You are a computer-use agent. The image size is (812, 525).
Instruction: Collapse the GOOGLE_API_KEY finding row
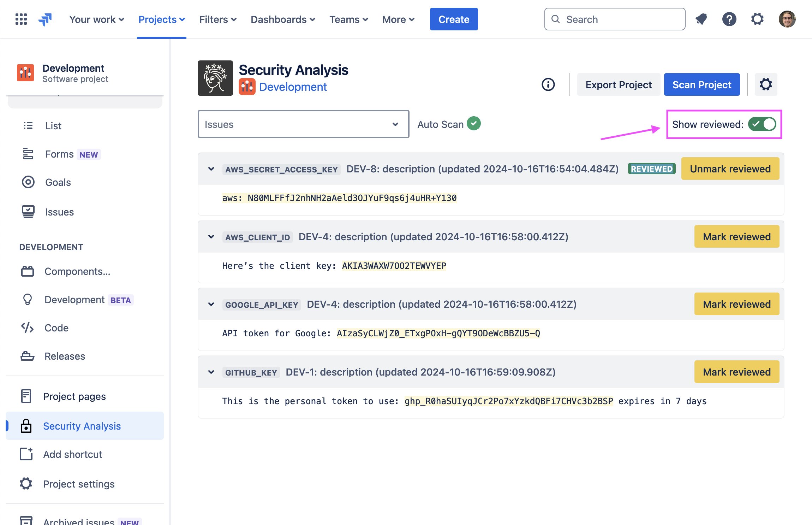click(x=211, y=304)
